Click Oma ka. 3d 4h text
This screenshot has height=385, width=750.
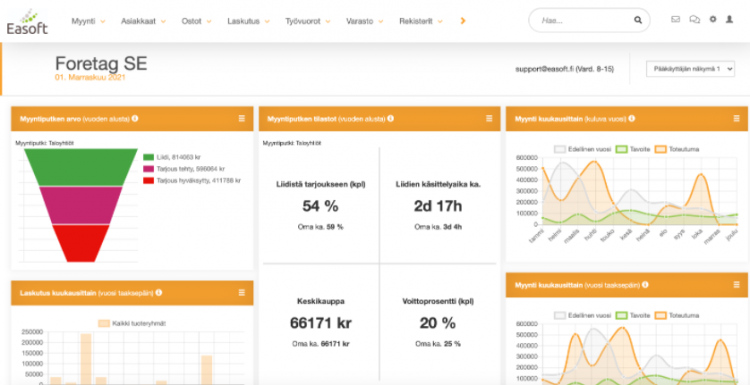click(x=438, y=227)
